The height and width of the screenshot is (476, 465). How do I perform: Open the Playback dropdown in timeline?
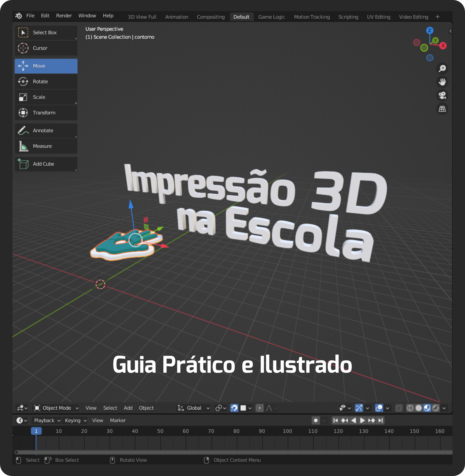tap(47, 420)
